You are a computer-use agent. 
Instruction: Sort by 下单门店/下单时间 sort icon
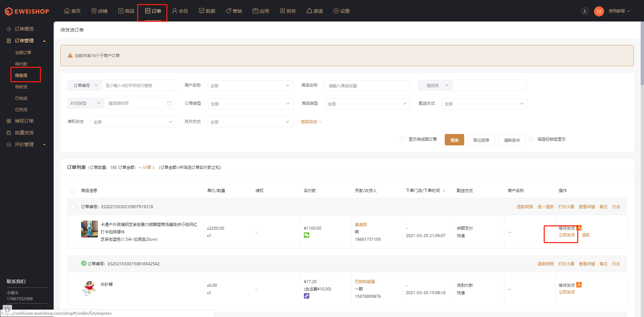[x=444, y=190]
